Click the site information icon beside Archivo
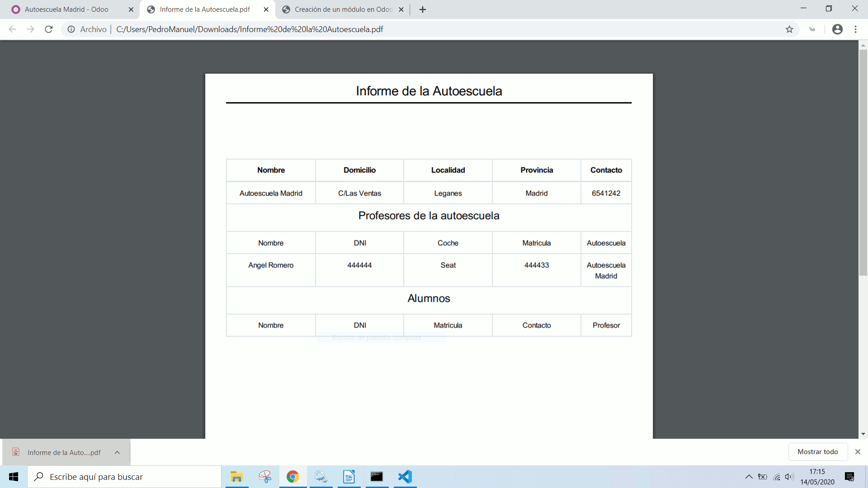868x488 pixels. click(x=71, y=29)
